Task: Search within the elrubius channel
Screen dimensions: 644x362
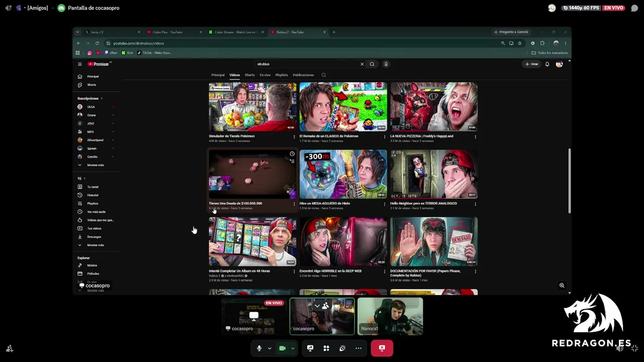Action: pyautogui.click(x=324, y=75)
